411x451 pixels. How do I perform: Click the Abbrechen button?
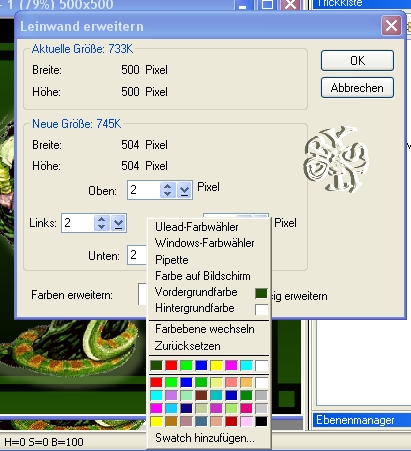tap(357, 88)
